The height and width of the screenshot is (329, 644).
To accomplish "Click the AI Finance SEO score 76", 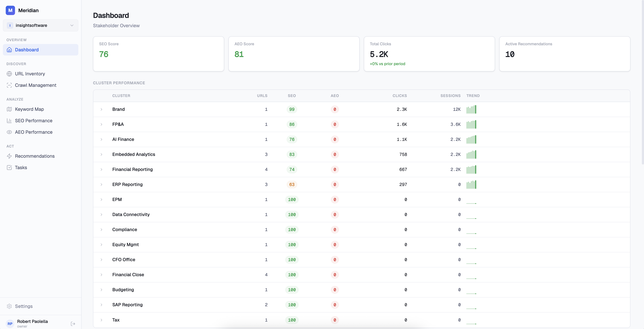I will [292, 139].
